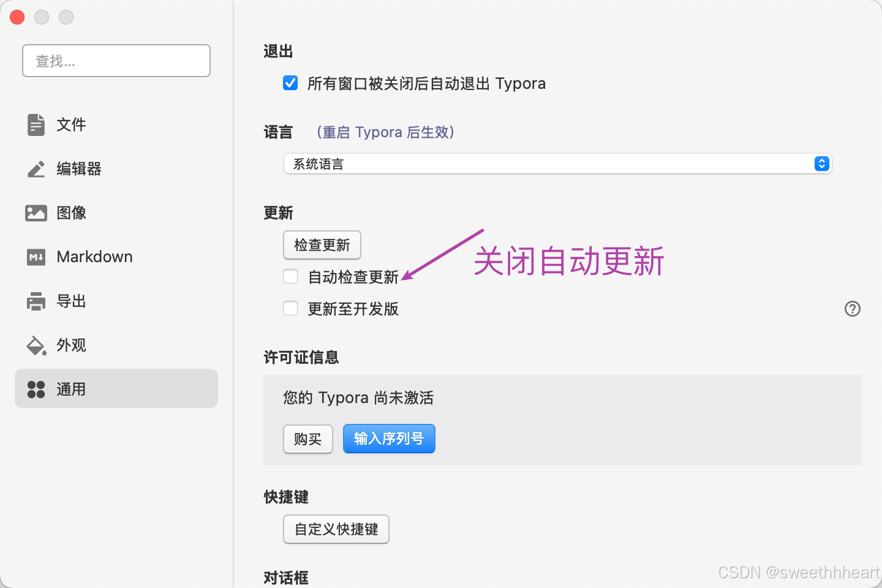Click the 输入序列号 button
Viewport: 882px width, 588px height.
click(x=389, y=439)
